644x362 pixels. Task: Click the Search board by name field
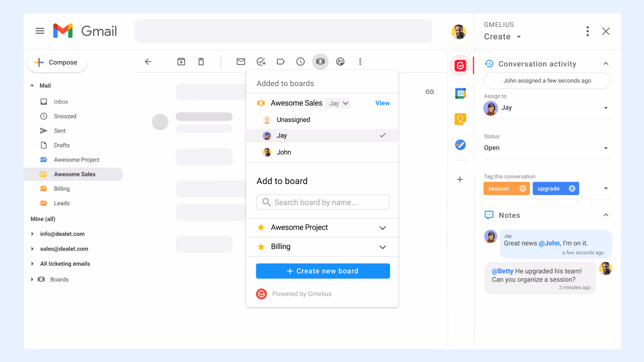(323, 202)
